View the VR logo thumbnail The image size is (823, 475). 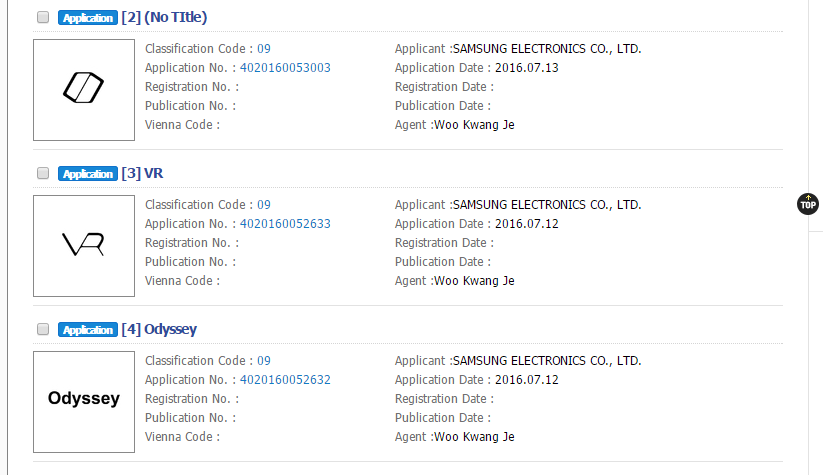point(84,246)
